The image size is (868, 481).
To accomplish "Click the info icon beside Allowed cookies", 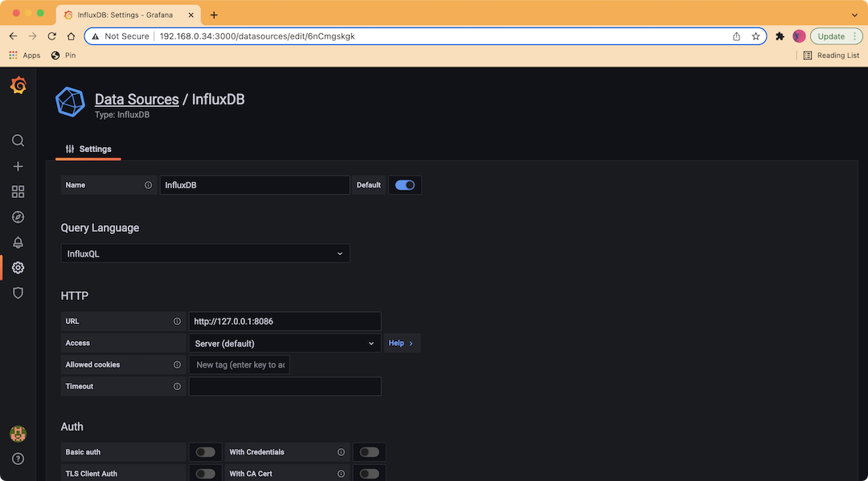I will pos(177,364).
